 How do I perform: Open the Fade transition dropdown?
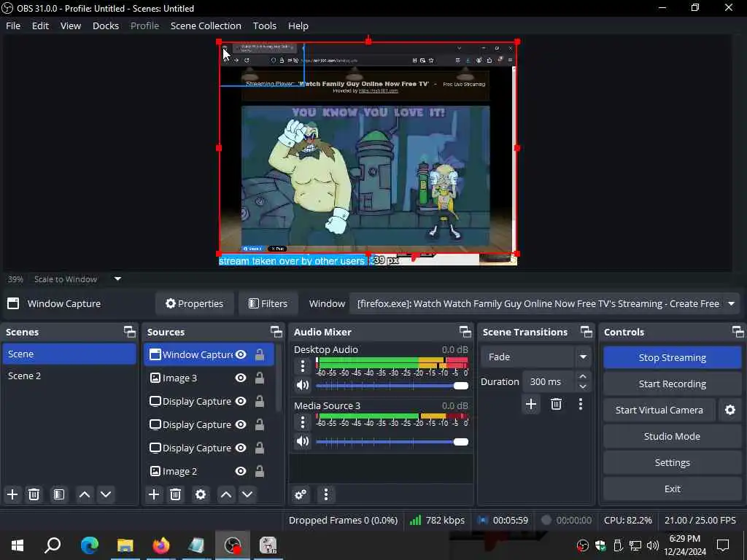[536, 357]
